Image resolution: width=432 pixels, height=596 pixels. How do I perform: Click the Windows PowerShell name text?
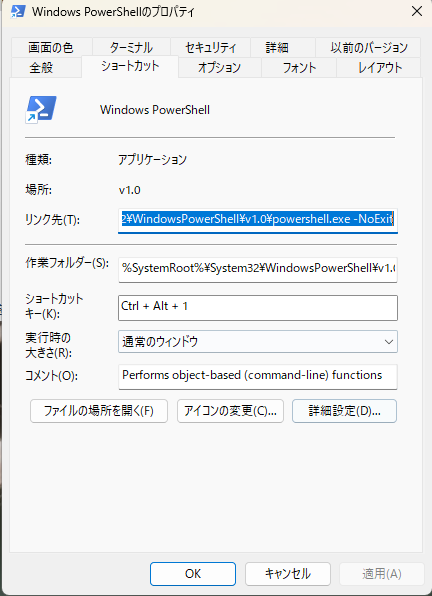[x=155, y=110]
